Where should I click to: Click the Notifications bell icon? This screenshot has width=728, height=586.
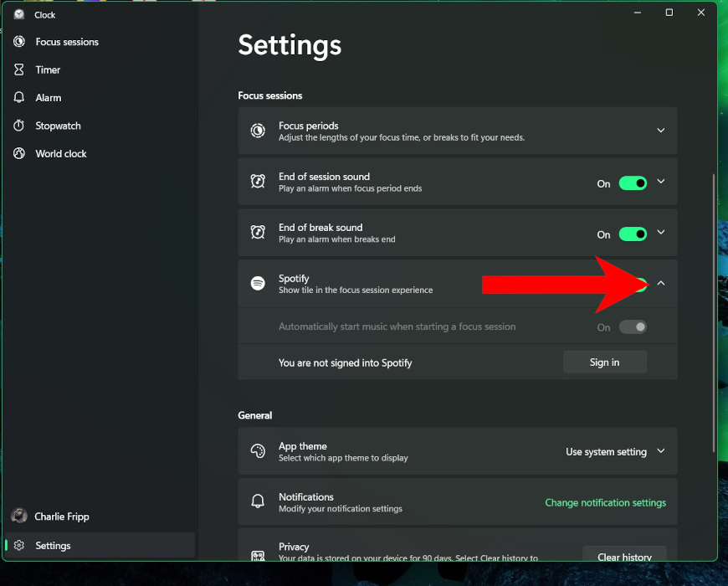point(258,501)
